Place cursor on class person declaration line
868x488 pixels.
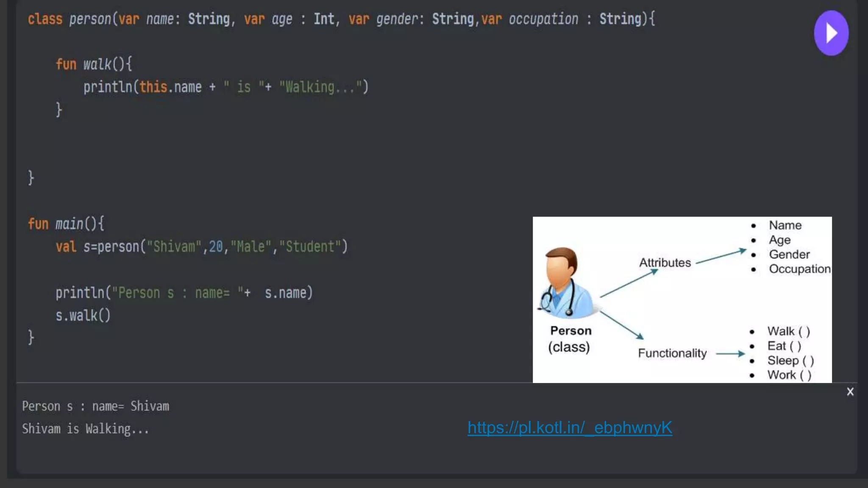click(341, 19)
